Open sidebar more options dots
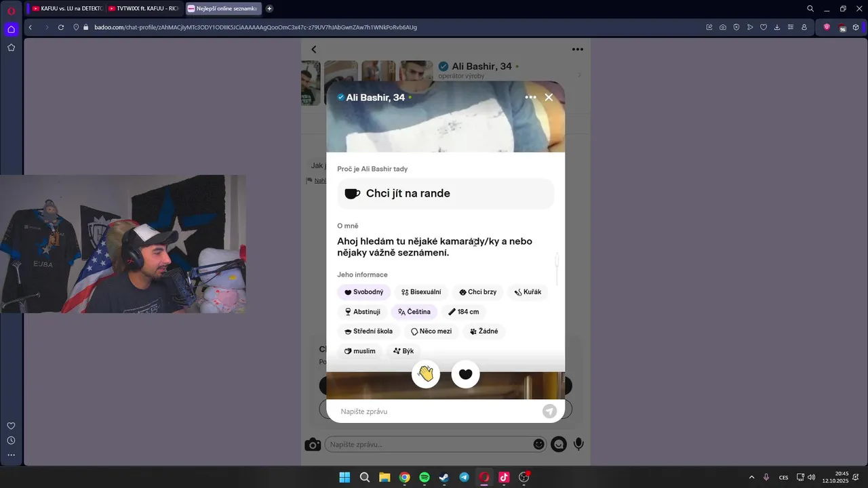This screenshot has width=868, height=488. (x=12, y=455)
